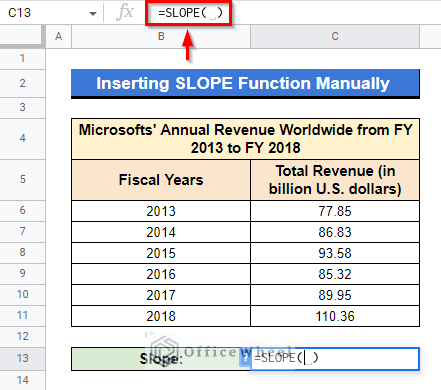The image size is (441, 390).
Task: Select column B header
Action: click(161, 36)
